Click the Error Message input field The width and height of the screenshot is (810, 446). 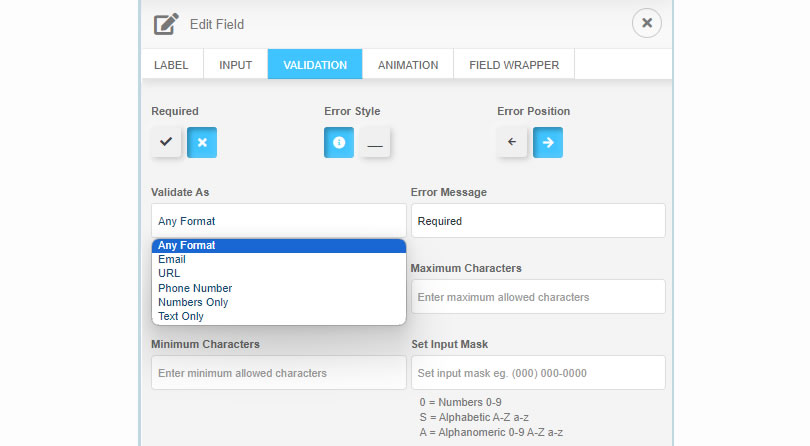538,221
